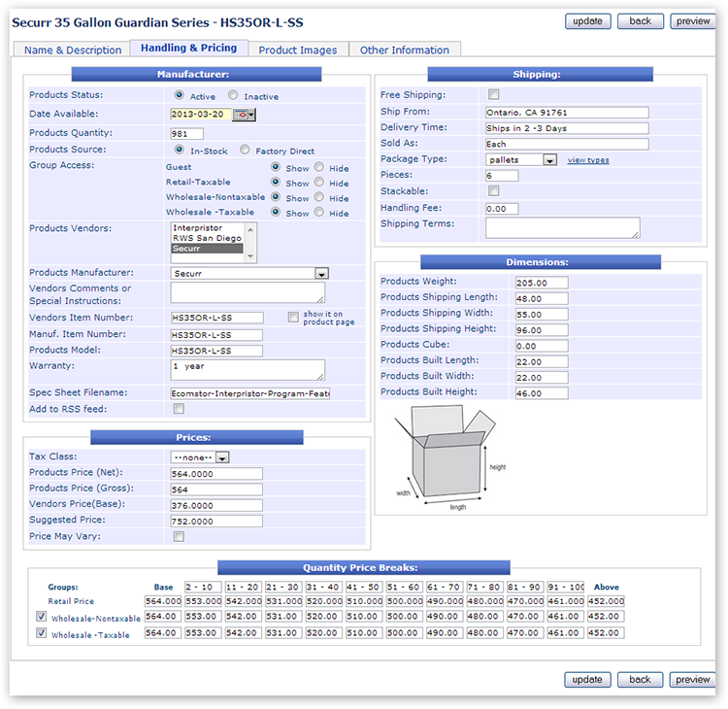Click the Sold As field

(567, 144)
